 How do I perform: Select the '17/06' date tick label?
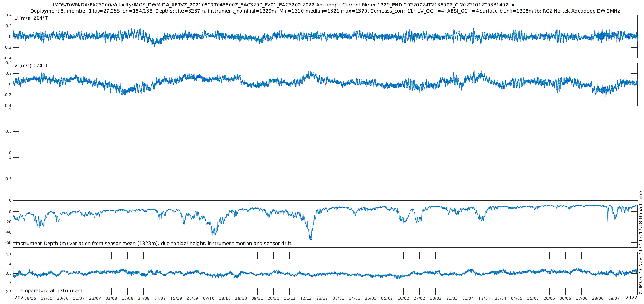581,298
